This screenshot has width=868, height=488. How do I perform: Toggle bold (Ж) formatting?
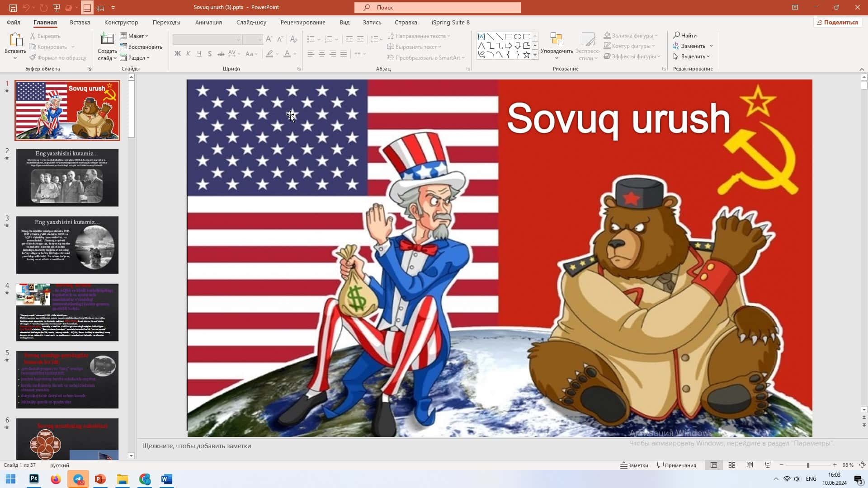178,54
